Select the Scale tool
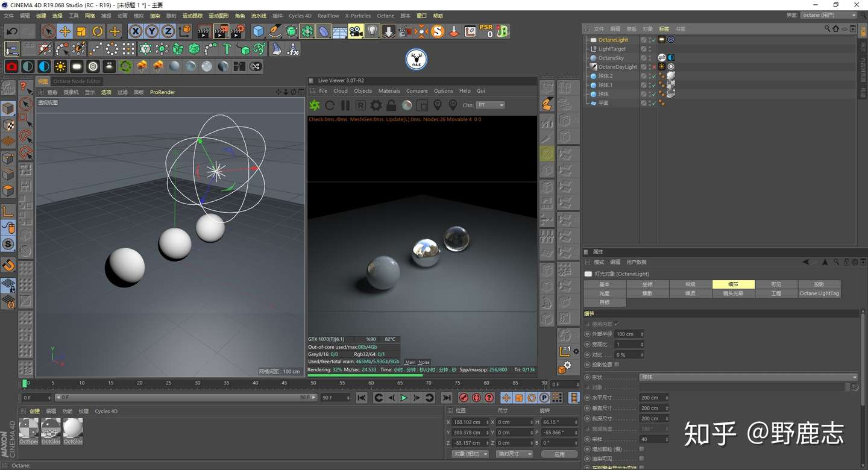 [x=81, y=31]
